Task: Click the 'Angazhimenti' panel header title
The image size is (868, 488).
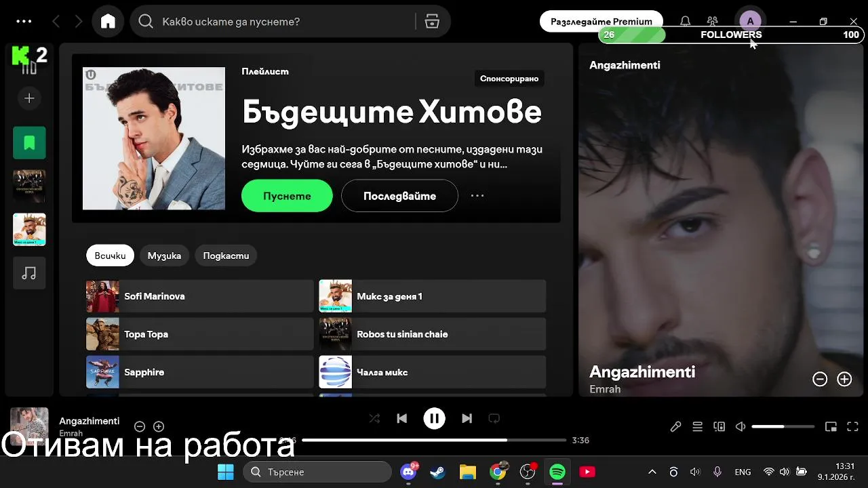Action: coord(625,65)
